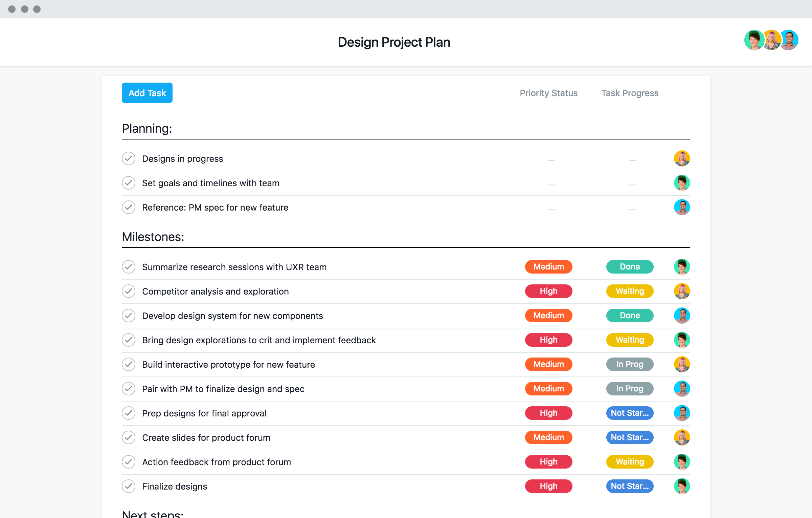
Task: Click the 'In Prog' status badge on Build interactive prototype
Action: coord(630,364)
